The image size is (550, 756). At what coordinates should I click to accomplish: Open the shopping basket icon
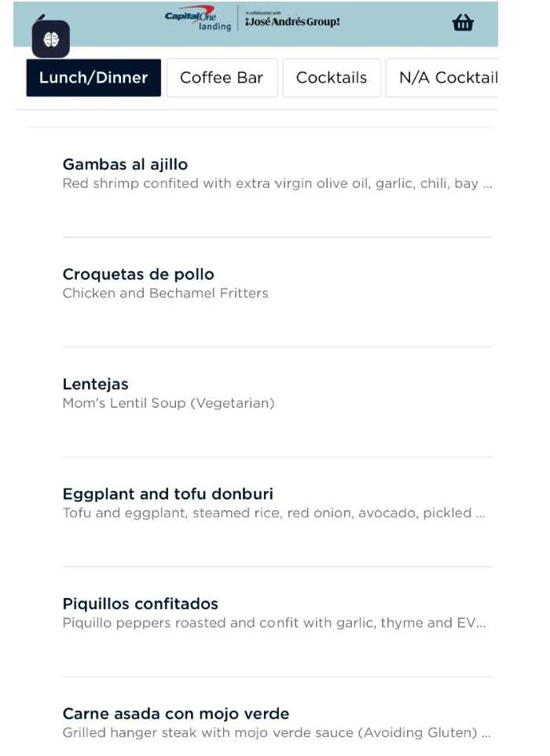[x=463, y=23]
